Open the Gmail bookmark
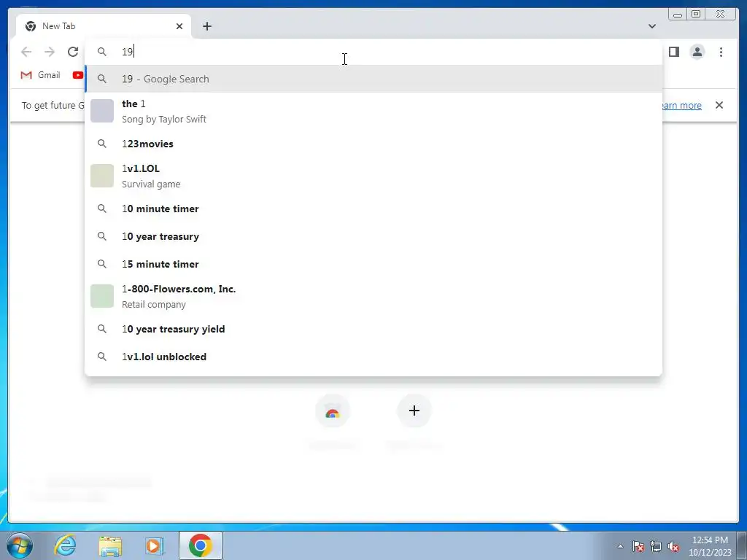Image resolution: width=747 pixels, height=560 pixels. 41,75
